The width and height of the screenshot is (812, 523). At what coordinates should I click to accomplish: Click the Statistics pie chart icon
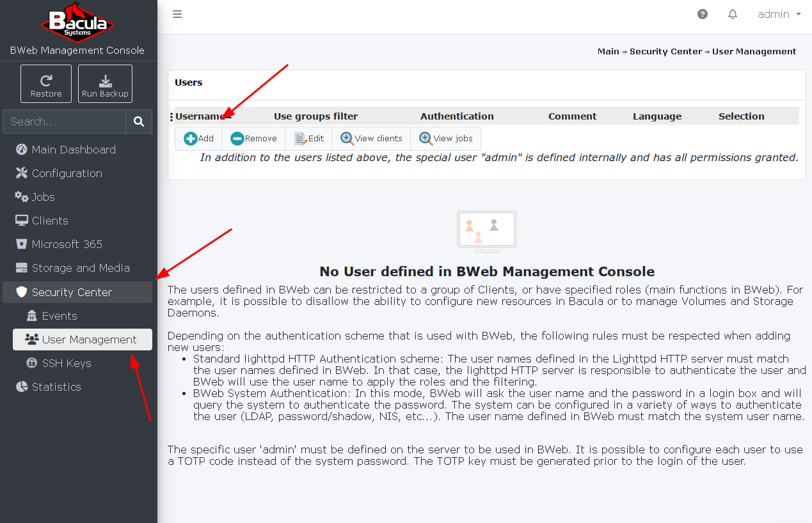pyautogui.click(x=22, y=387)
